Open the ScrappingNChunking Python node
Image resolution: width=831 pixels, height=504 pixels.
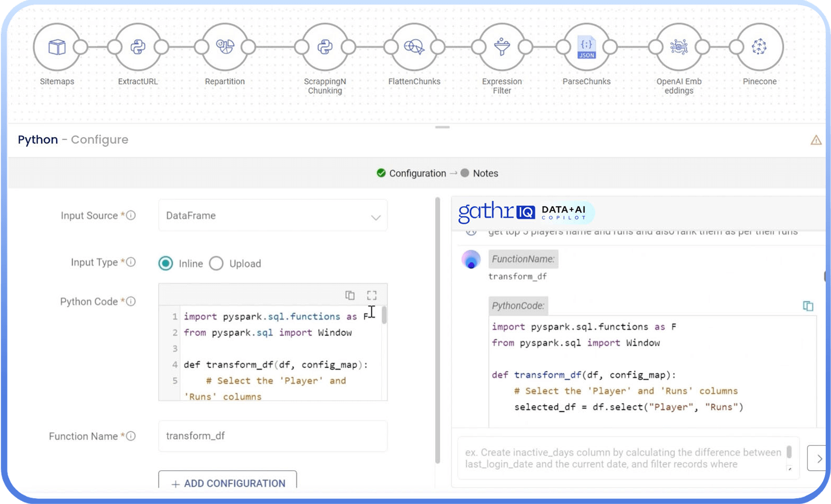(325, 47)
